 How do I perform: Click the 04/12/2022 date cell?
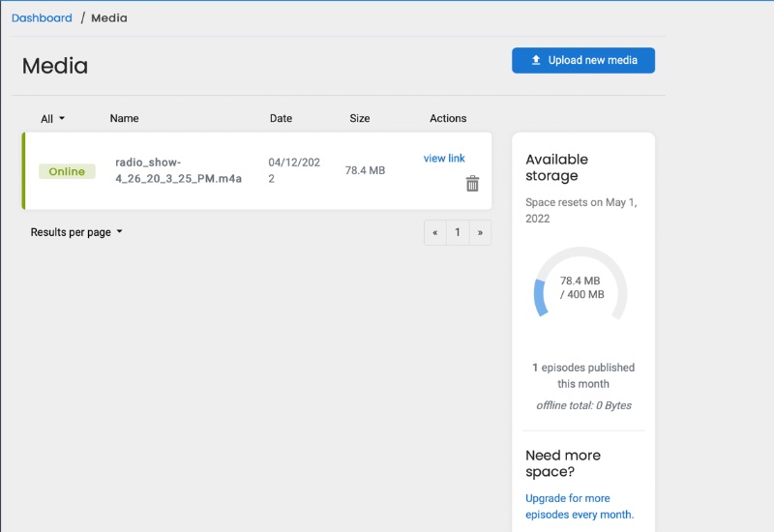pos(294,170)
